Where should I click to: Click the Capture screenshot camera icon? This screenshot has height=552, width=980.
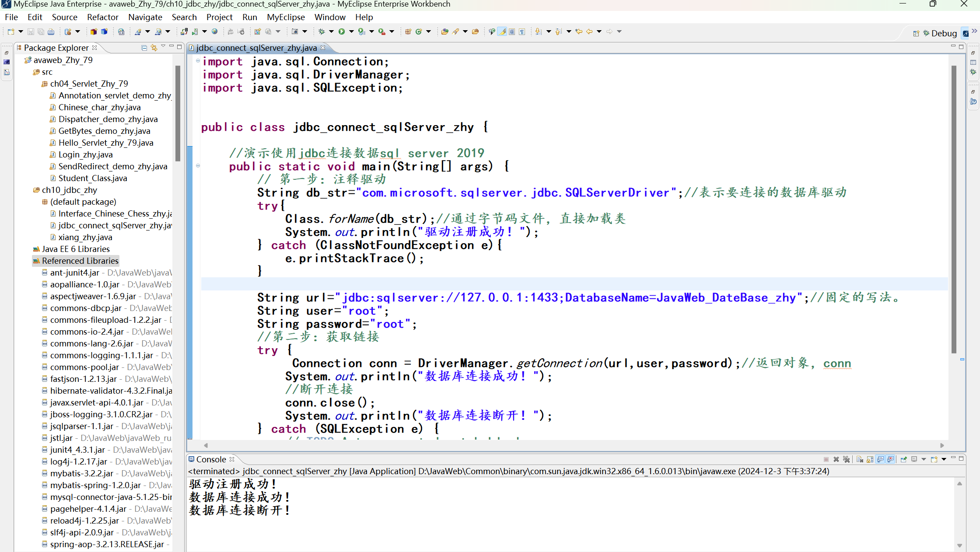[295, 31]
